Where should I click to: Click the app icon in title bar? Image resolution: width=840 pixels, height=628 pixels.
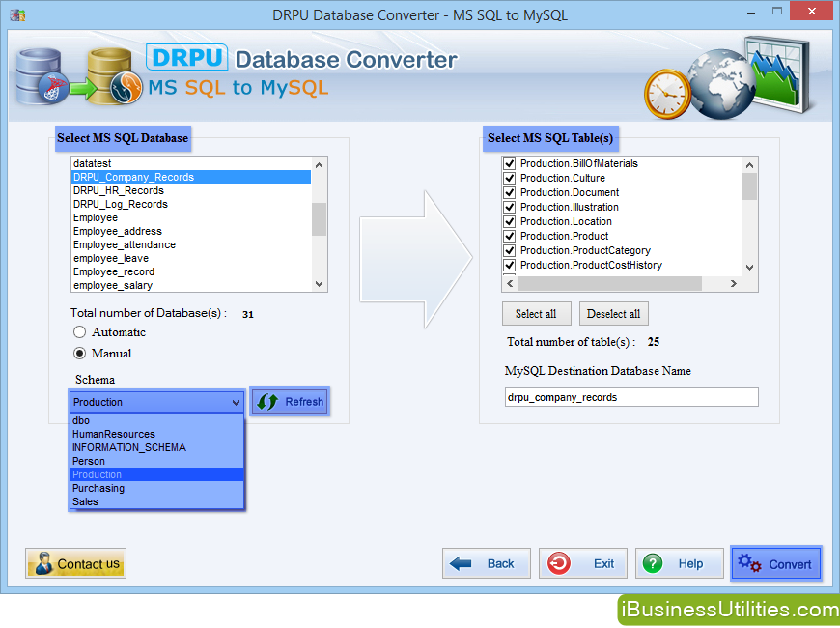(17, 14)
